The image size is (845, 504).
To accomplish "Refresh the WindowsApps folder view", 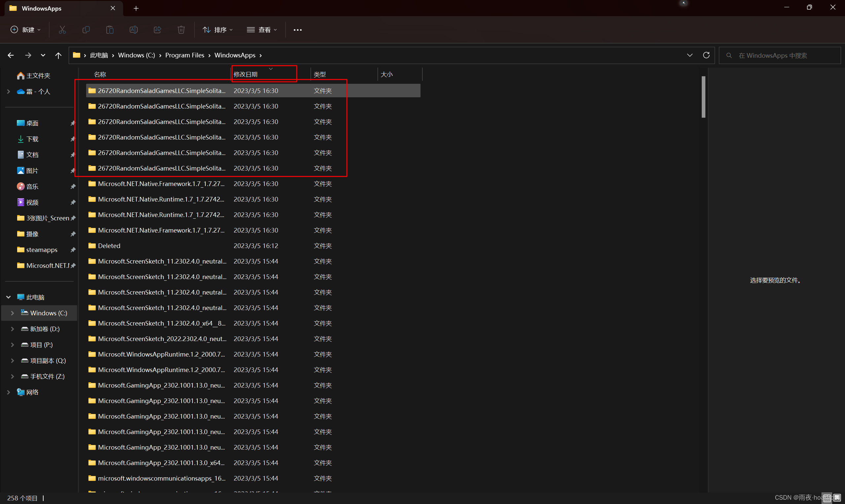I will [706, 55].
